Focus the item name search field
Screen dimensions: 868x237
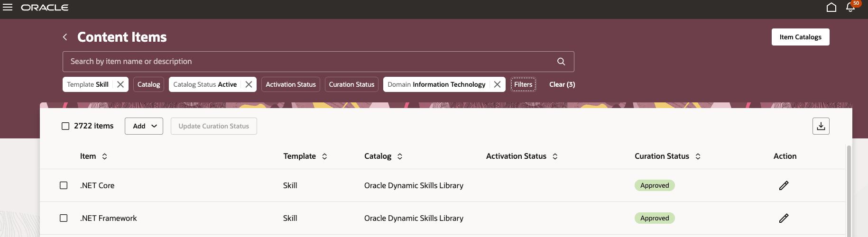pyautogui.click(x=308, y=62)
